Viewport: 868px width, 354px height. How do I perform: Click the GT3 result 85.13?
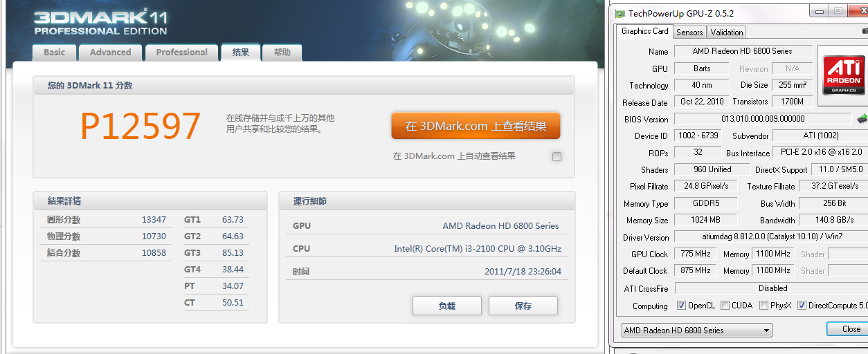233,253
